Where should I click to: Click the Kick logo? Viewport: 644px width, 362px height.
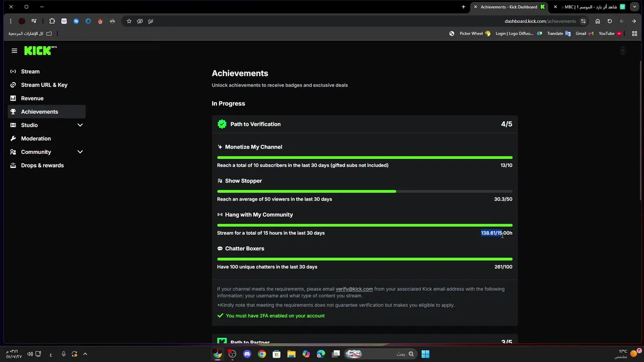click(x=40, y=51)
